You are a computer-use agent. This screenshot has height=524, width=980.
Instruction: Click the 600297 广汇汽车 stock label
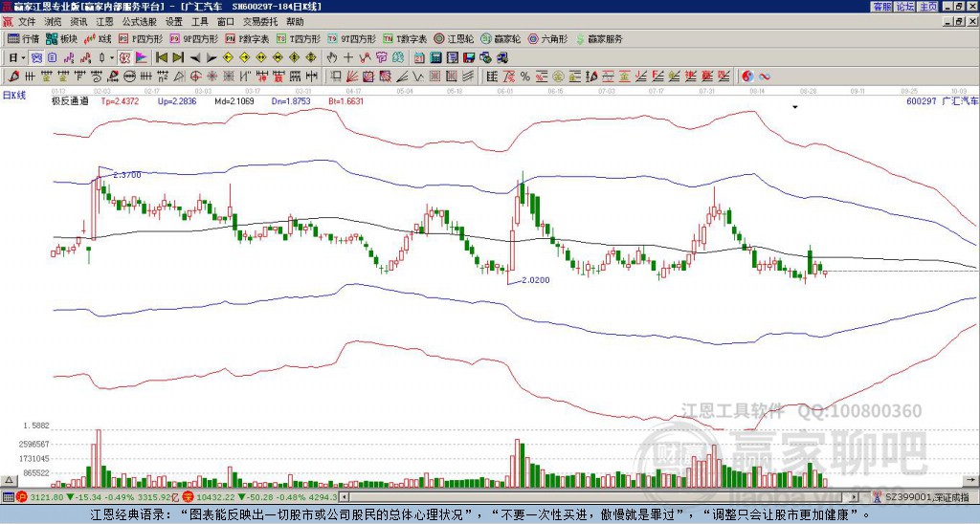point(942,100)
